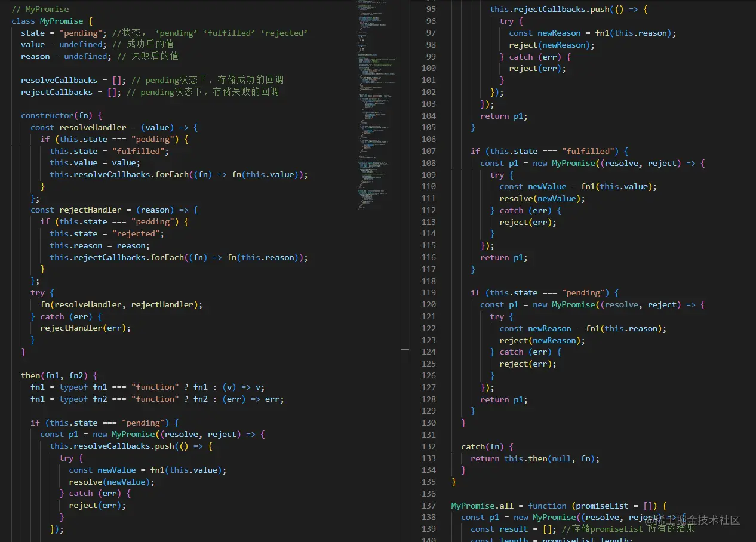Select line number 136 in the gutter
This screenshot has width=756, height=542.
[x=429, y=494]
